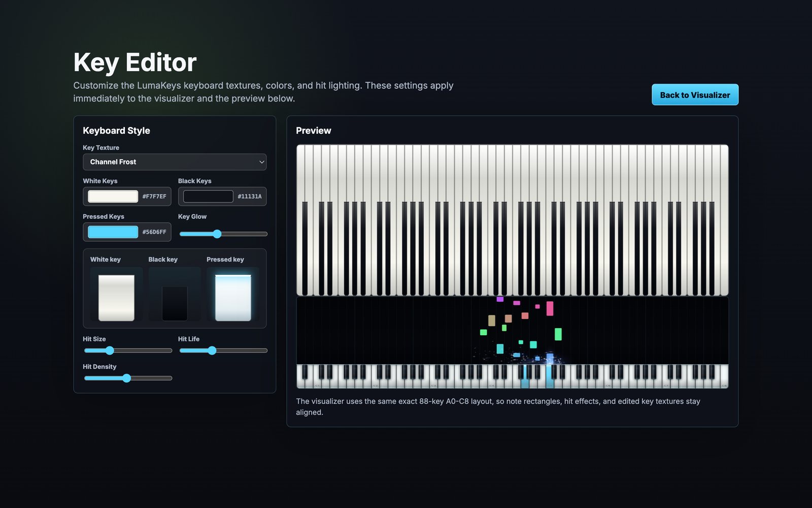Click the Key Glow label

coord(192,216)
